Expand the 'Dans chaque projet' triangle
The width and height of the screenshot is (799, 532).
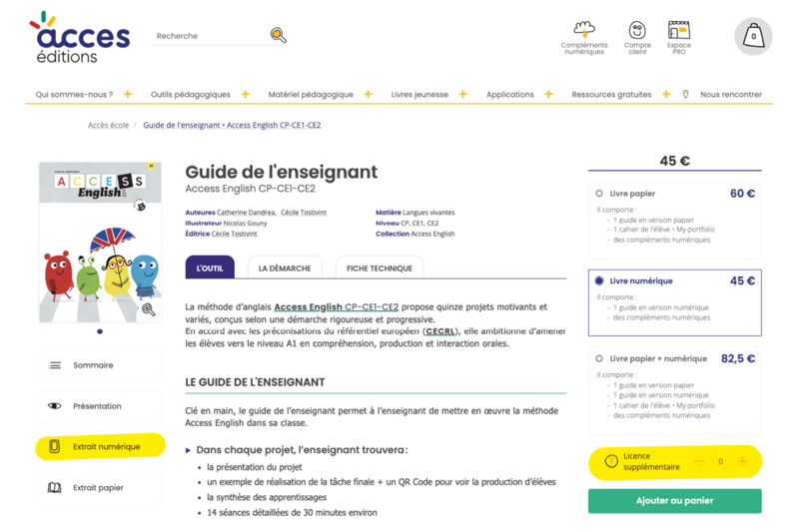188,450
